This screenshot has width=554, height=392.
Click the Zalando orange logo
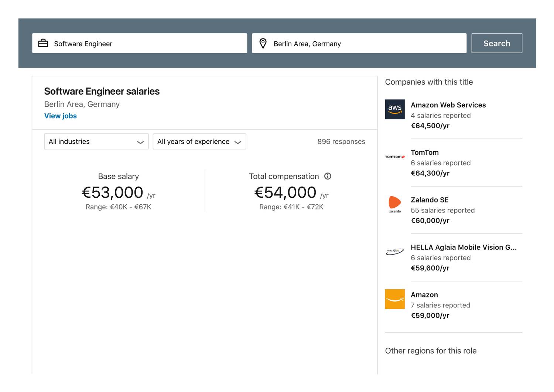point(395,204)
